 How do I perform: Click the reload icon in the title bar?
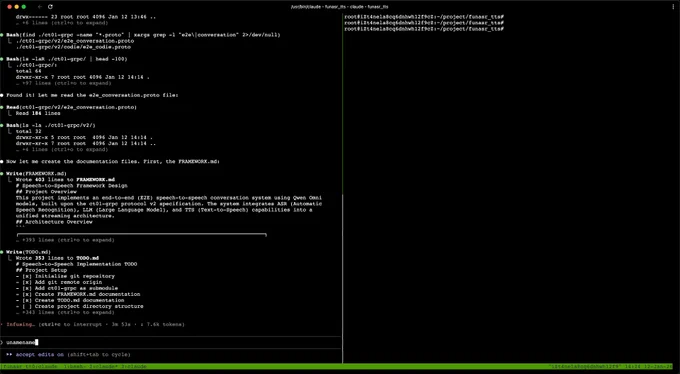click(50, 7)
